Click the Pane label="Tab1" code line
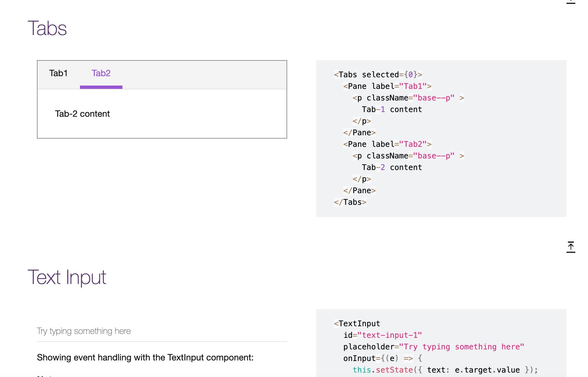588x377 pixels. (387, 86)
